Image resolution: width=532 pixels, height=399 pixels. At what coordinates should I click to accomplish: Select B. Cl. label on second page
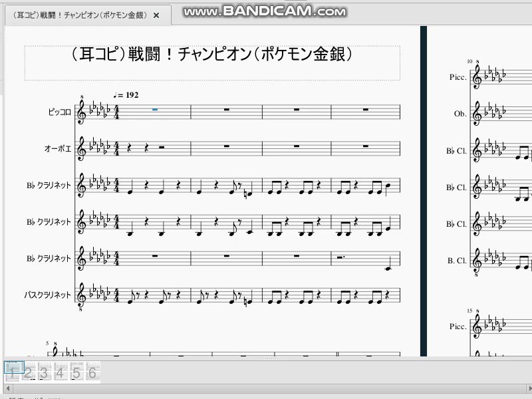coord(457,261)
